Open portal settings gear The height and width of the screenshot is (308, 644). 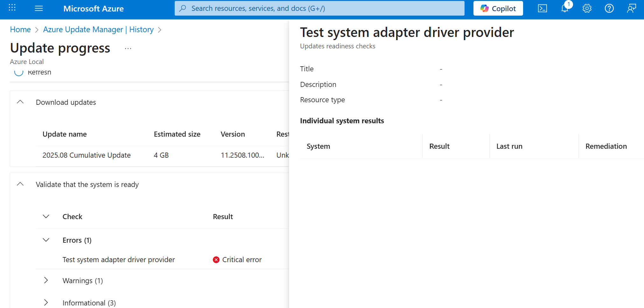587,8
